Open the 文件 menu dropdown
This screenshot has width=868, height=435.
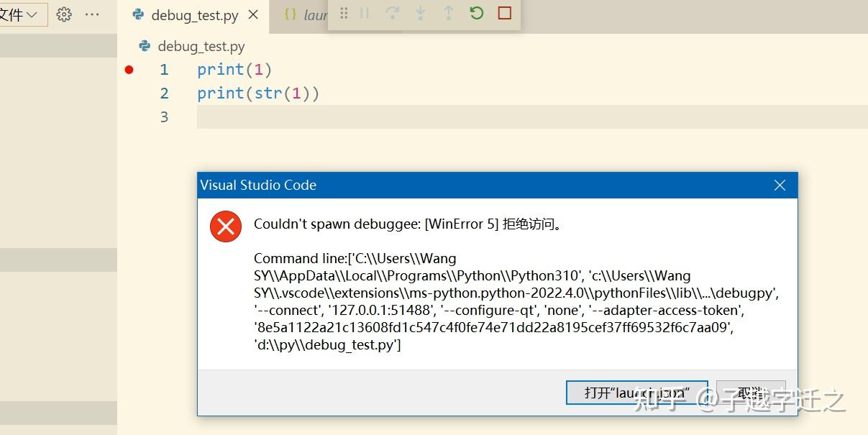click(x=19, y=14)
